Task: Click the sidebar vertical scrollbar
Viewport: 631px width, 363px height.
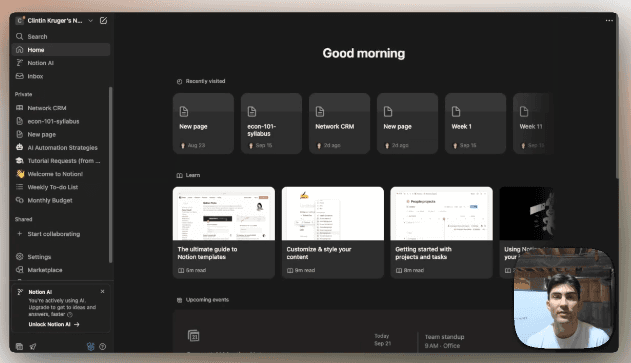Action: [x=111, y=175]
